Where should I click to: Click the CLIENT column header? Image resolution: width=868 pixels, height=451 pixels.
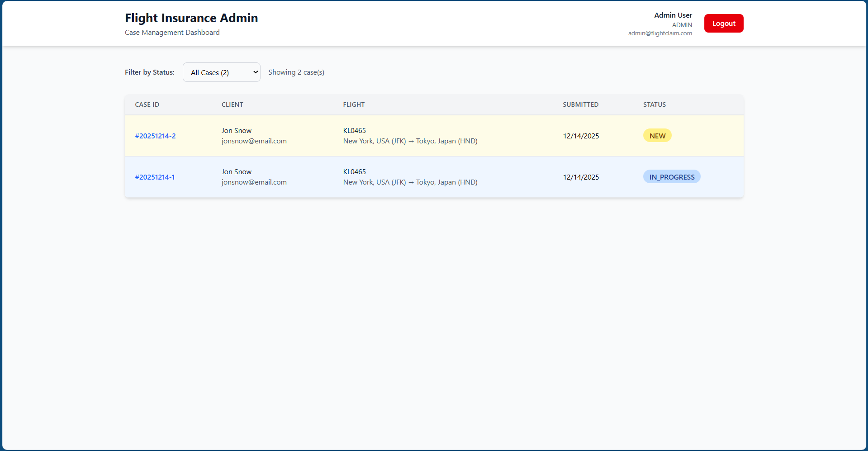[232, 104]
